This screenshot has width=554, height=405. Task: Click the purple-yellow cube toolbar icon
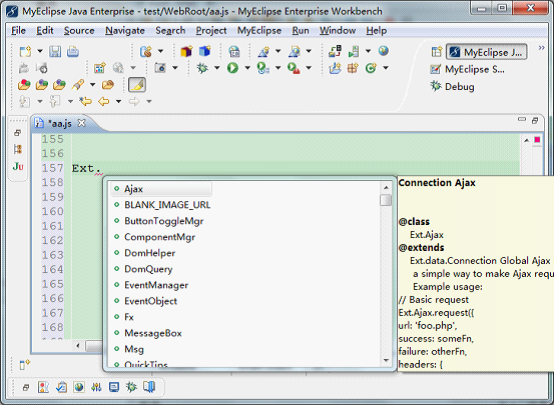pos(187,52)
